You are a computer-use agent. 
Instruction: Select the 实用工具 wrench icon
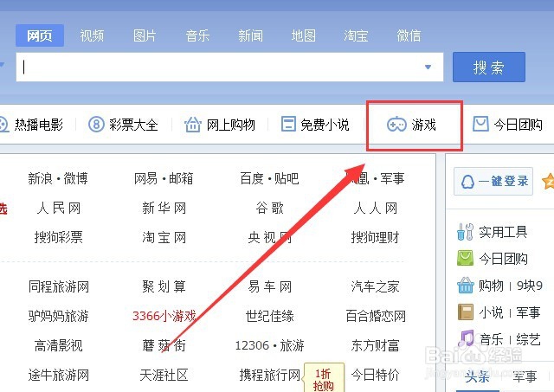[x=465, y=232]
